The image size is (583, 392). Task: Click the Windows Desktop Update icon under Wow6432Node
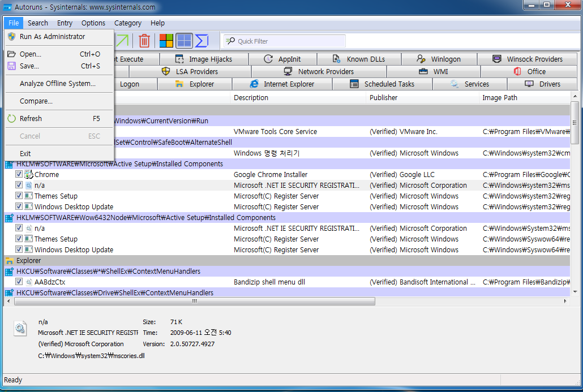[29, 249]
